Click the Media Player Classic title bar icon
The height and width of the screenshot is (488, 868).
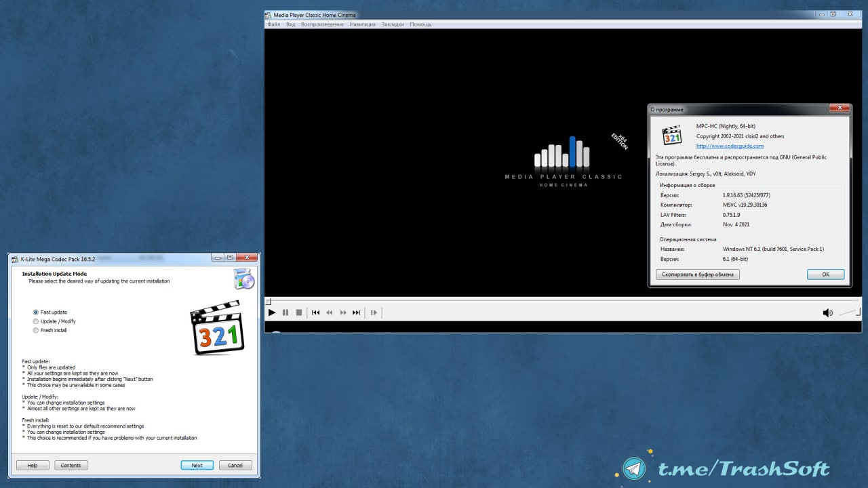pos(269,15)
